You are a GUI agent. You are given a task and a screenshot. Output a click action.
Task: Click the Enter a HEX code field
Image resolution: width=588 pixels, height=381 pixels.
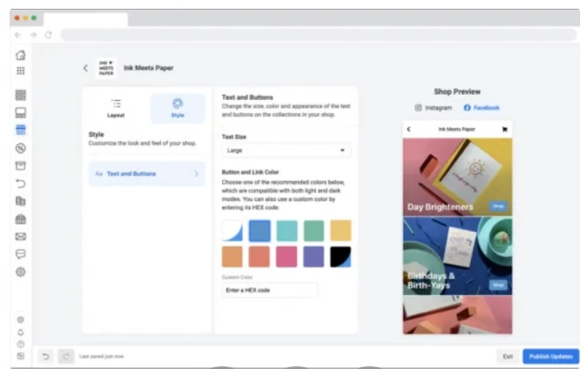click(x=269, y=290)
